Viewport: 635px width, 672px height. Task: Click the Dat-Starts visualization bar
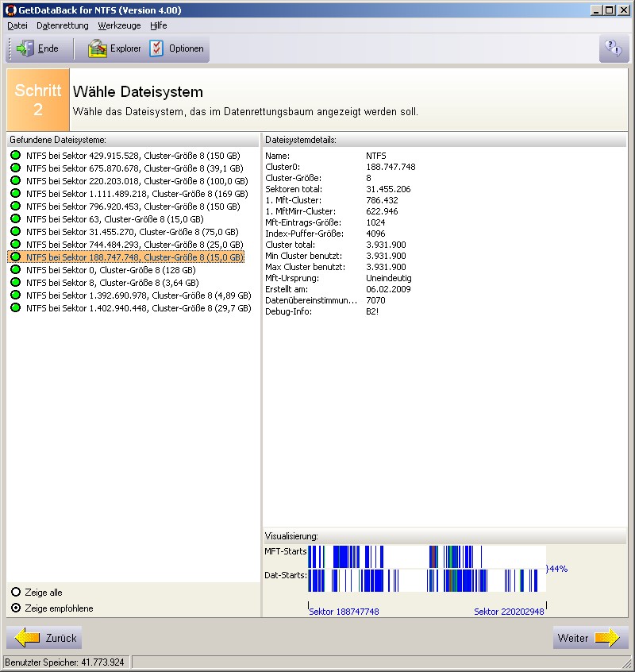[427, 581]
